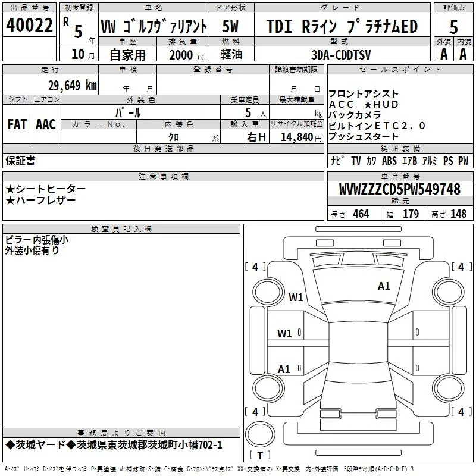
Task: Click sales point バックカメラ
Action: [x=355, y=115]
